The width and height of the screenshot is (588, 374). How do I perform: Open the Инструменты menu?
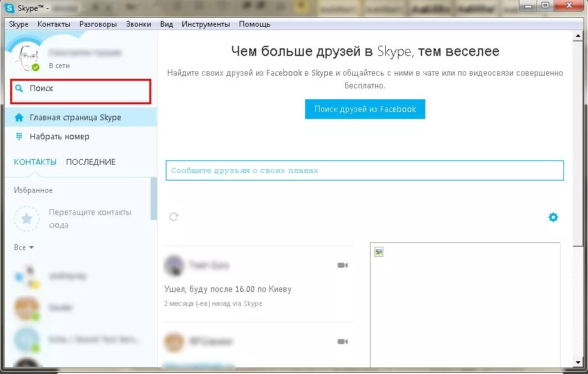[x=206, y=24]
